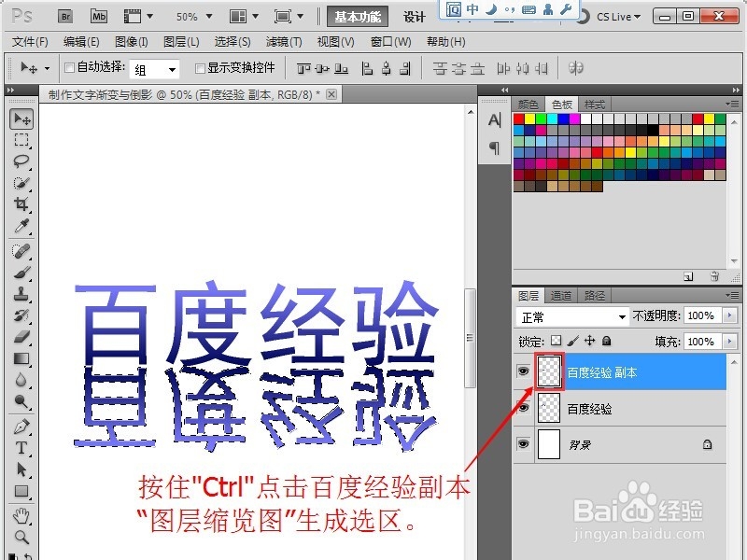Screen dimensions: 747x560
Task: Switch to the 通道 tab
Action: [563, 294]
